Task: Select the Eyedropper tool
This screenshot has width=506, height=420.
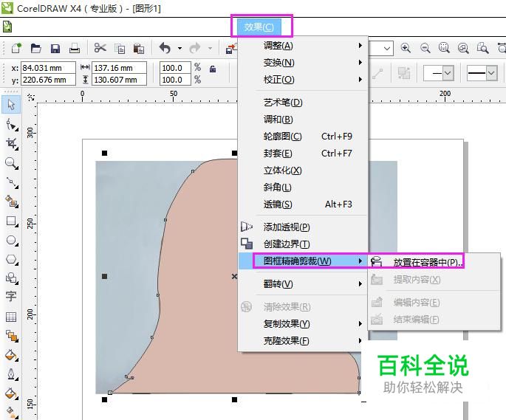Action: [x=12, y=355]
